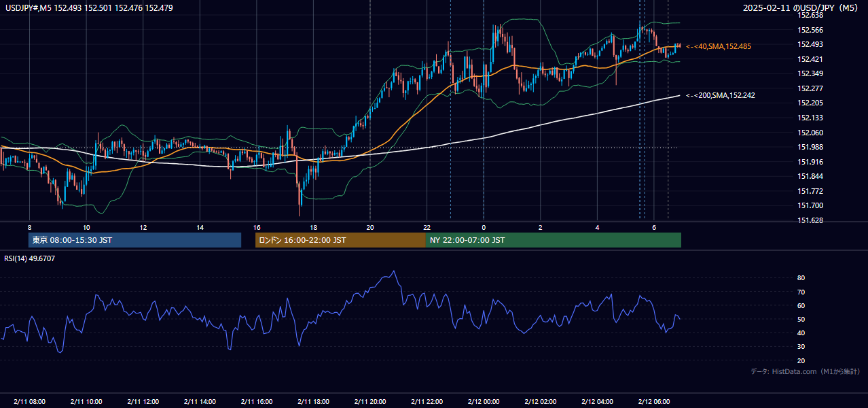Click the orange 40 SMA label 152.485
Image resolution: width=868 pixels, height=408 pixels.
[719, 46]
